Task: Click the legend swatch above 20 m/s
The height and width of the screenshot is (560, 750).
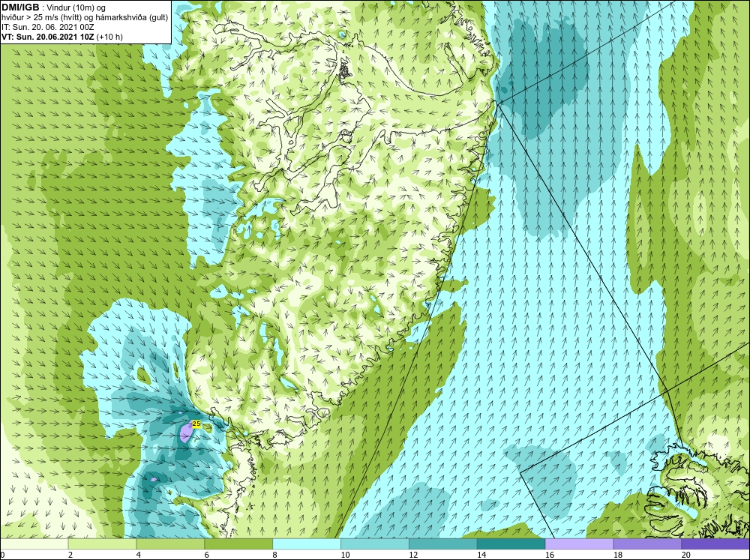Action: (x=715, y=544)
